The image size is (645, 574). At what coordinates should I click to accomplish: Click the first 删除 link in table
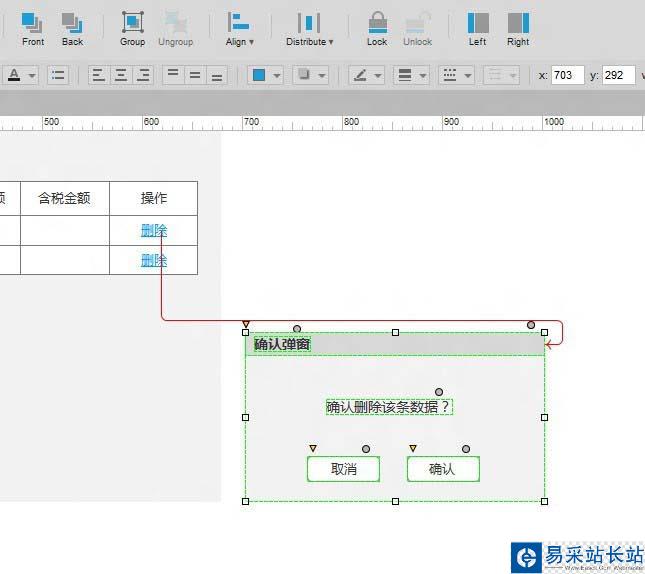[x=154, y=230]
